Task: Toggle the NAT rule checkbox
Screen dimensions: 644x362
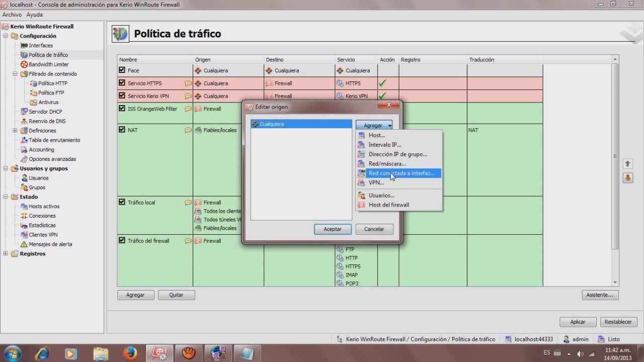Action: pos(122,130)
